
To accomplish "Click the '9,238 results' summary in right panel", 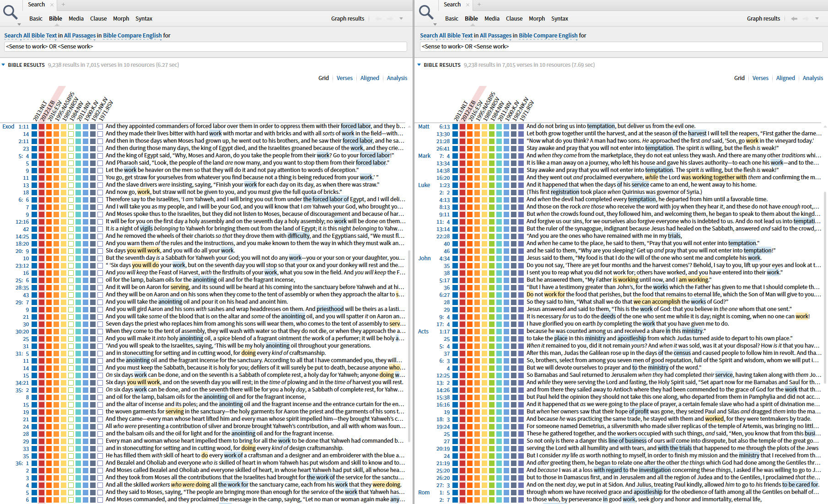I will [529, 65].
